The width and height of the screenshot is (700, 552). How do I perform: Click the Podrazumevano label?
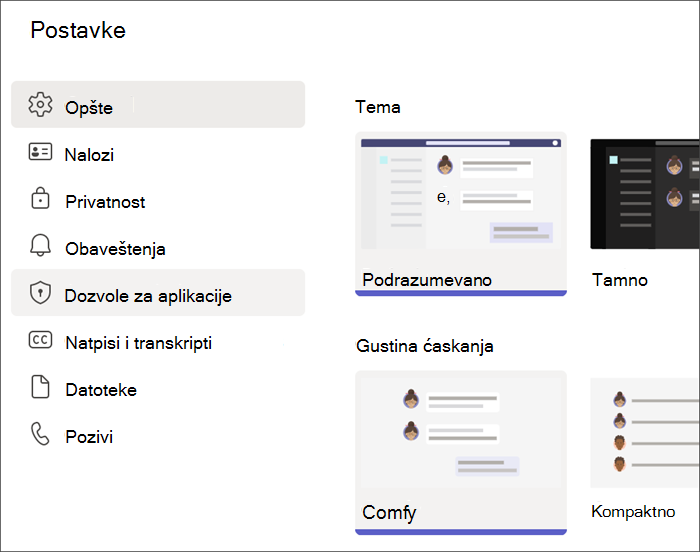point(427,280)
